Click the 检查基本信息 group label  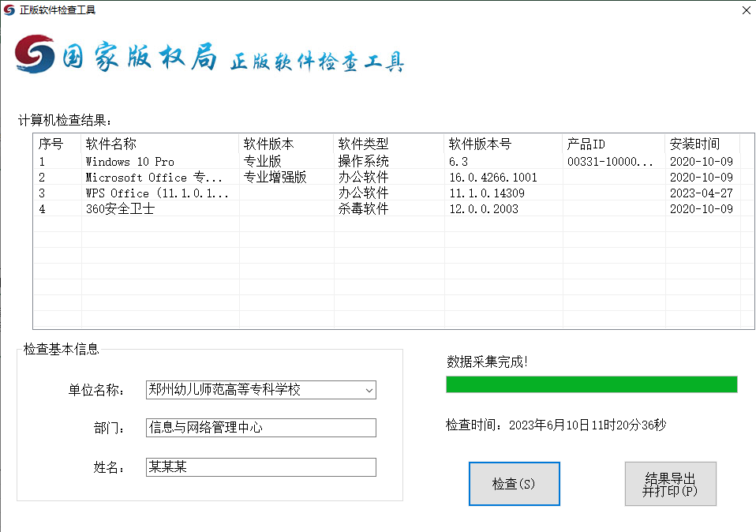tap(62, 349)
